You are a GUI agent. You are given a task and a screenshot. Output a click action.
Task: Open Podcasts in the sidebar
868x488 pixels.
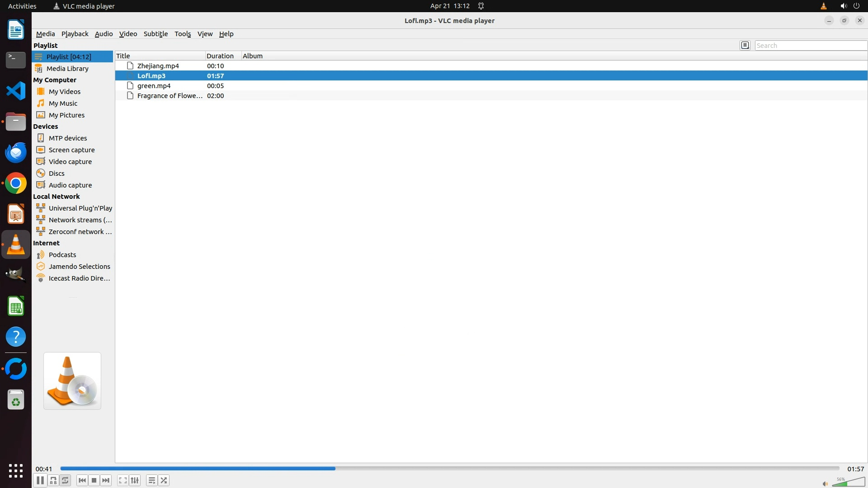(x=62, y=255)
